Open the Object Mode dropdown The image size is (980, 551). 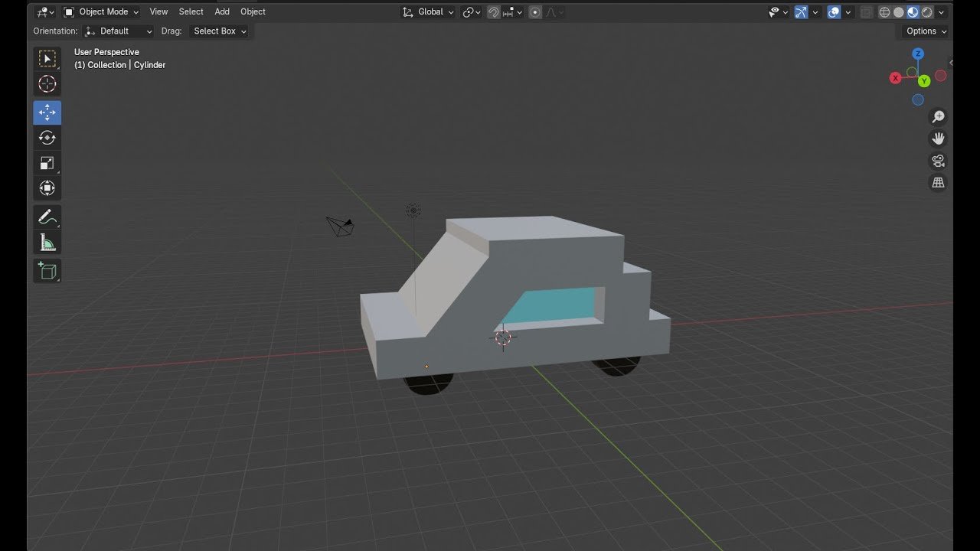point(100,11)
